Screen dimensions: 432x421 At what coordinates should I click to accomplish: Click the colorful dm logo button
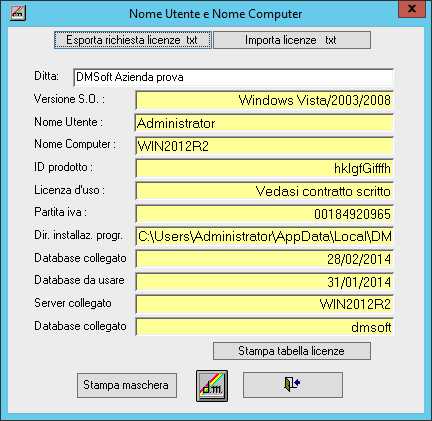click(x=212, y=386)
